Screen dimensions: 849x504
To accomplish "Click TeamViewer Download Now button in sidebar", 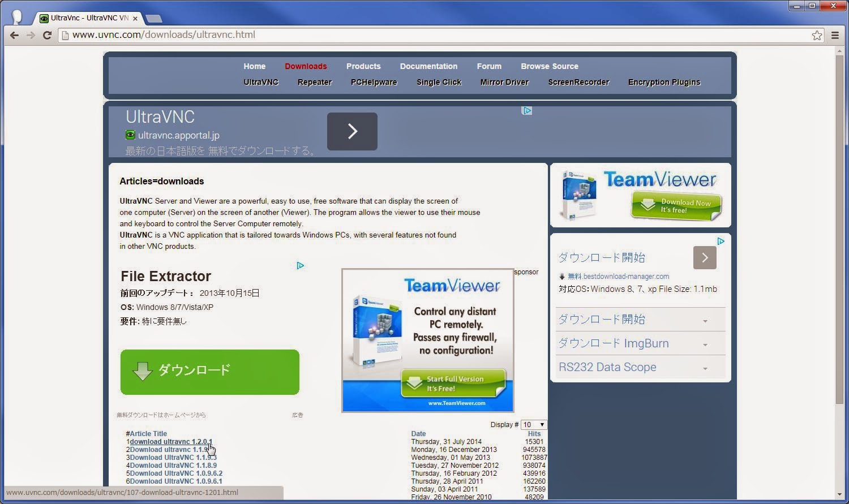I will 676,206.
